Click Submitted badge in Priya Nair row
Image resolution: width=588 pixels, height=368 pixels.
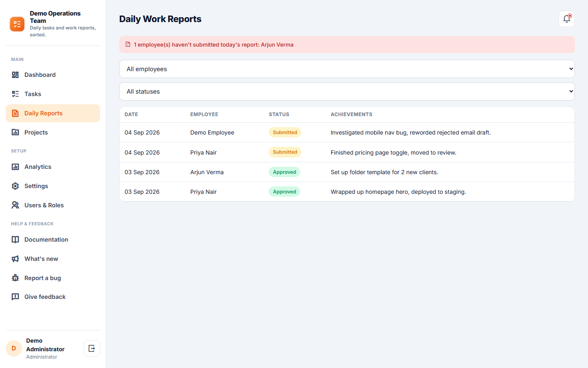(x=285, y=152)
